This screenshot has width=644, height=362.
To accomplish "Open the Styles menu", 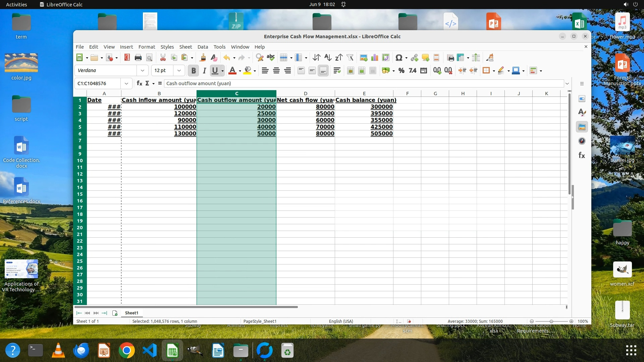I will pyautogui.click(x=167, y=47).
